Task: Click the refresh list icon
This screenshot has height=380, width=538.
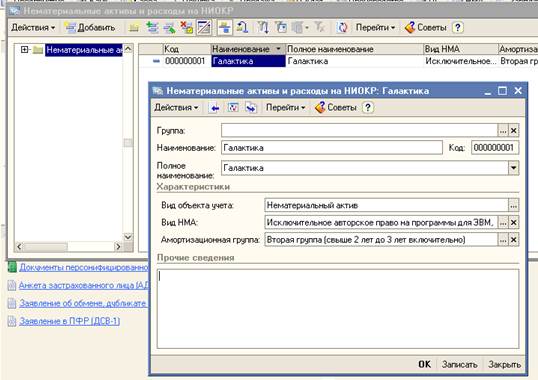Action: coord(342,27)
